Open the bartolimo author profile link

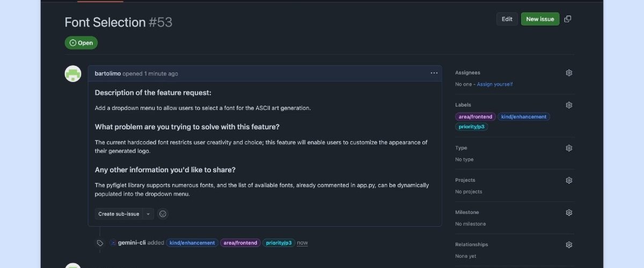tap(108, 73)
